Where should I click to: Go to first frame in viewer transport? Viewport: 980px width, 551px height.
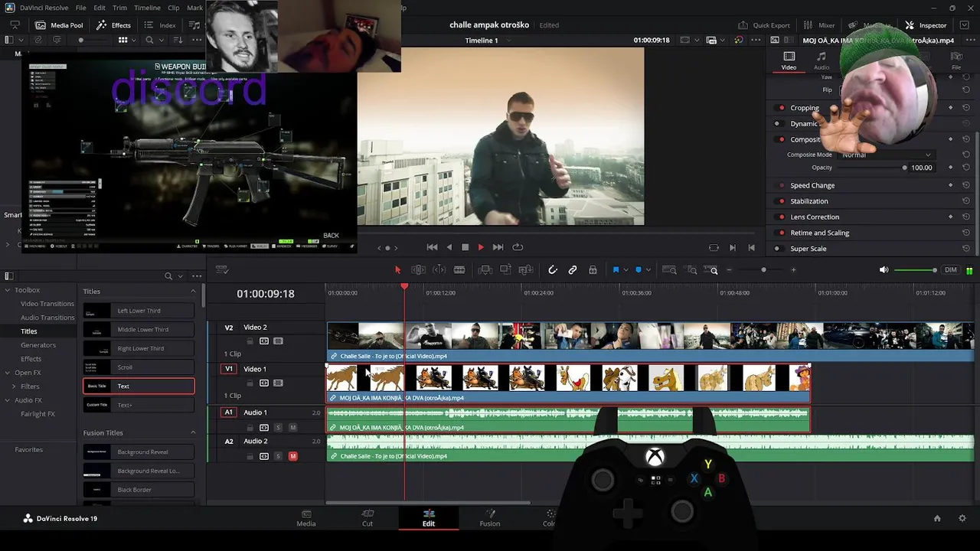(432, 247)
